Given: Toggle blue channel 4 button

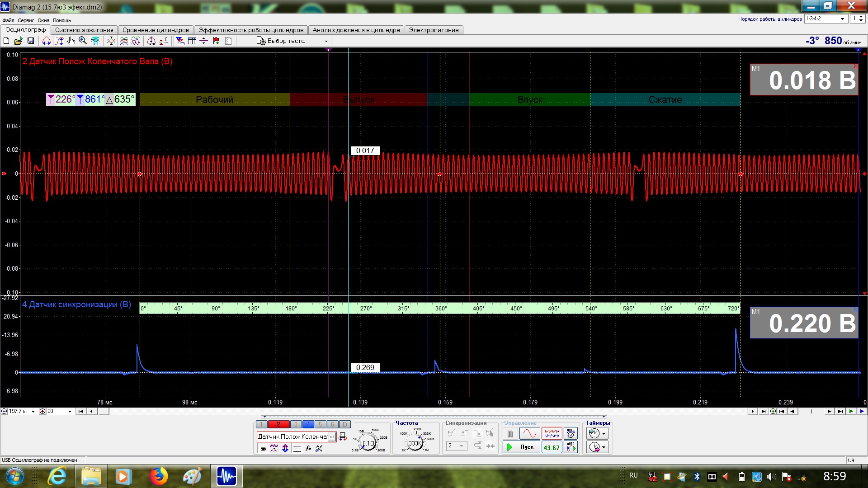Looking at the screenshot, I should [x=308, y=424].
